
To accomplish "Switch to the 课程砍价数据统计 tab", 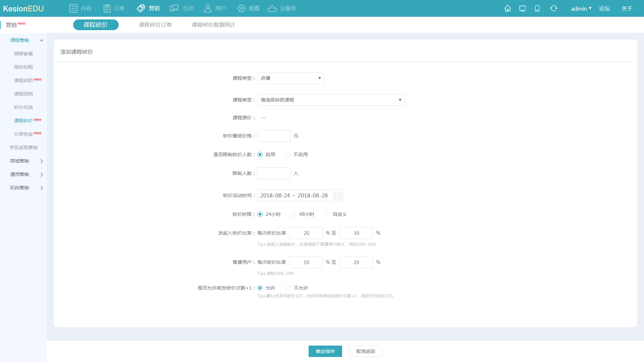I will tap(213, 25).
